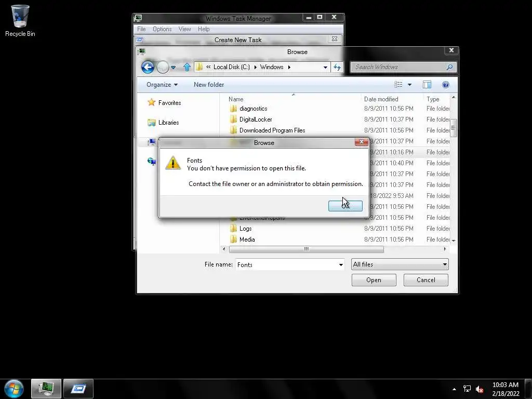
Task: Open the recent pages dropdown arrow
Action: pos(174,68)
